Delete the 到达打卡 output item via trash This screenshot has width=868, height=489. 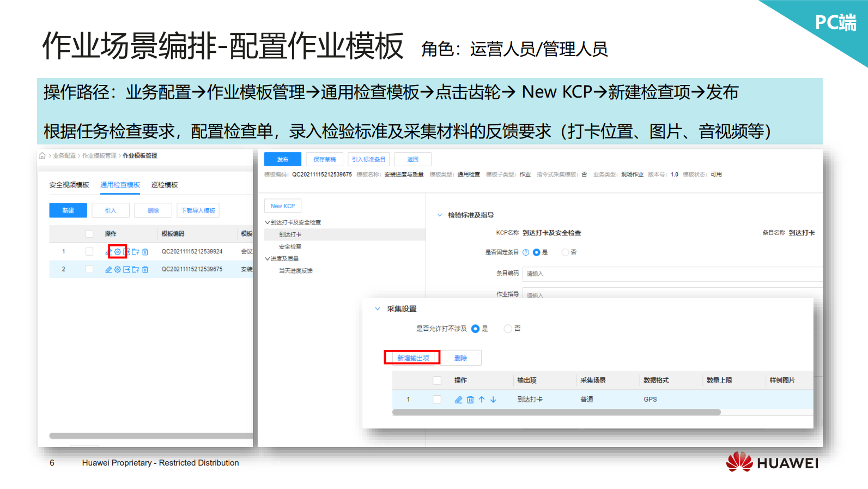[x=470, y=400]
